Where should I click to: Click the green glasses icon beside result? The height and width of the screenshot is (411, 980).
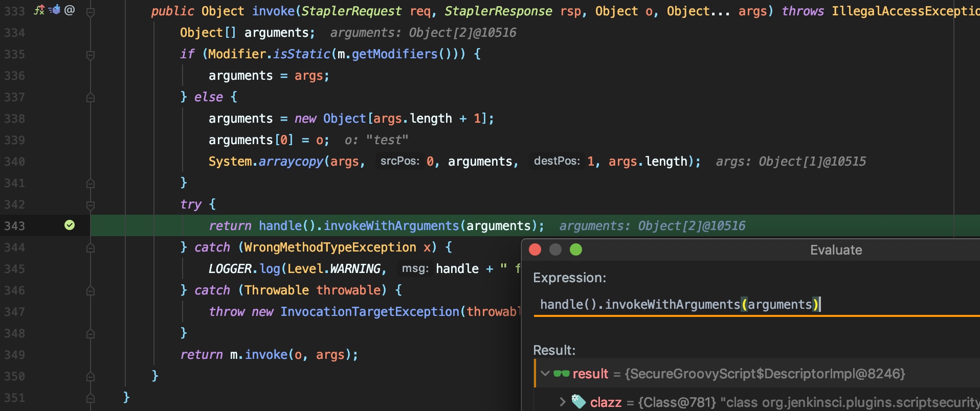(x=561, y=374)
